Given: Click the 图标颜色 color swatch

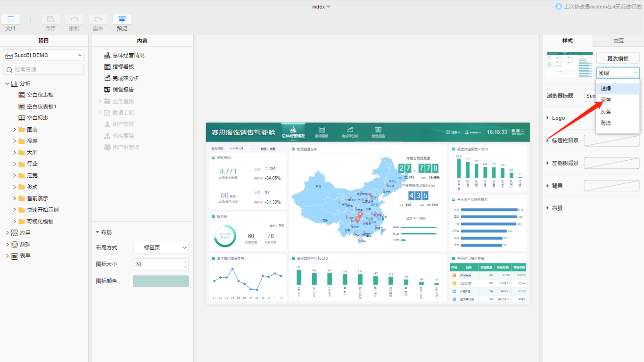Looking at the screenshot, I should [161, 281].
